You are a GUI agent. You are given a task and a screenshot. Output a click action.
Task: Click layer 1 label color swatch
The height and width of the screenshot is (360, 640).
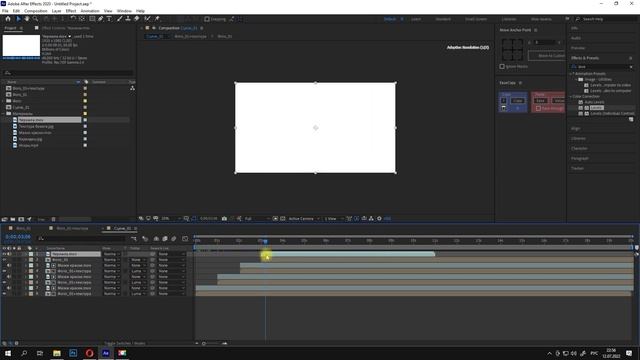pos(31,254)
